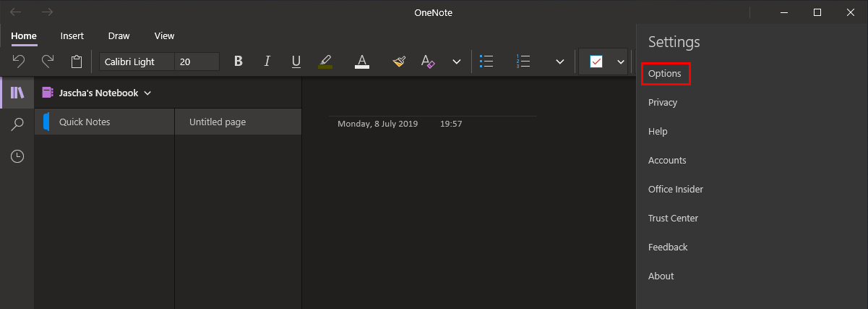
Task: Expand Jascha's Notebook dropdown chevron
Action: click(147, 93)
